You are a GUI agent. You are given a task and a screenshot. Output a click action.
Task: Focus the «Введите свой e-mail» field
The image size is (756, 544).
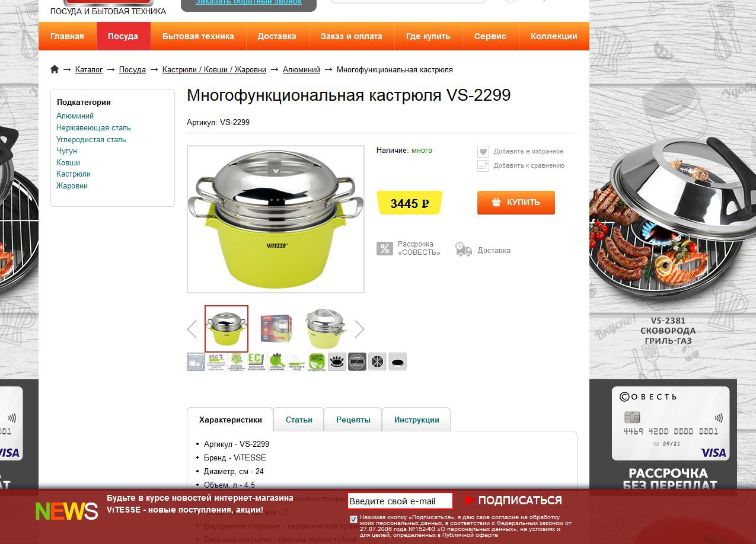click(400, 501)
